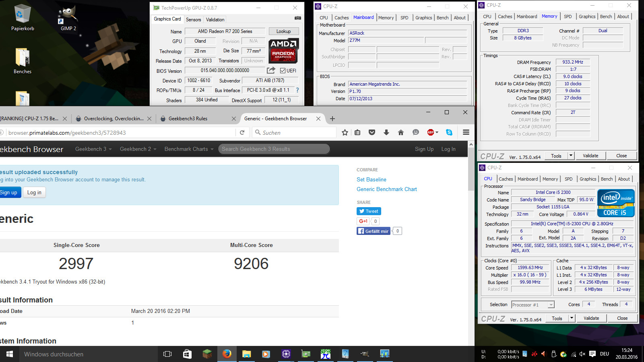Click the GPU-Z BIOS export share icon
The height and width of the screenshot is (362, 644).
click(x=271, y=70)
